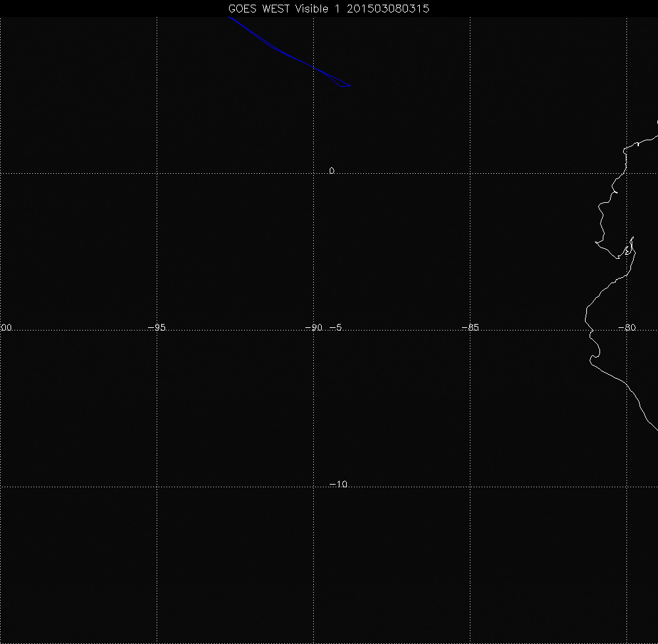The width and height of the screenshot is (658, 644).
Task: Click grid intersection of equator and -95 longitude
Action: [x=157, y=173]
